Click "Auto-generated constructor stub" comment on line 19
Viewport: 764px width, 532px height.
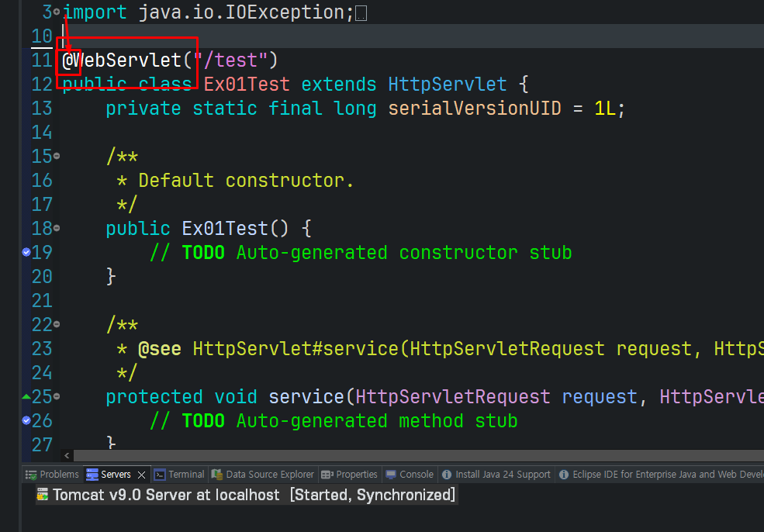coord(404,252)
